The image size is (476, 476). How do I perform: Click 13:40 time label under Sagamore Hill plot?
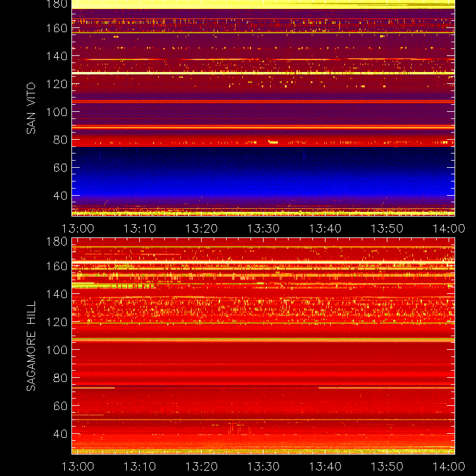click(x=325, y=466)
